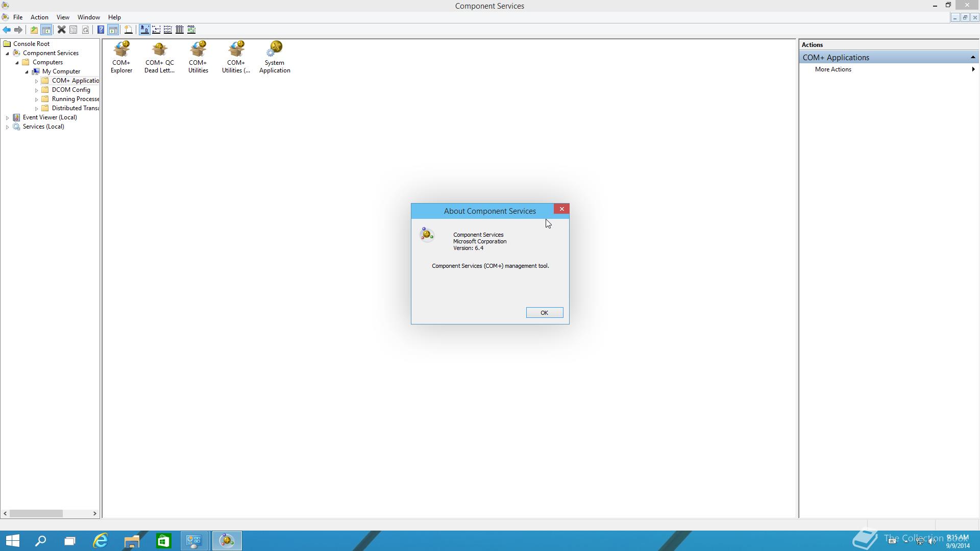Select the COM+ Explorer application icon

point(121,57)
